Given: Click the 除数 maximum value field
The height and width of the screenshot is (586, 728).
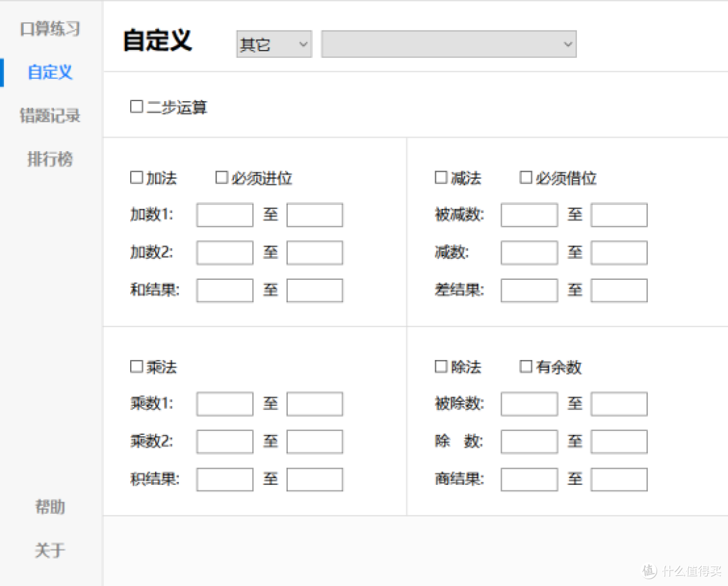Looking at the screenshot, I should click(619, 442).
